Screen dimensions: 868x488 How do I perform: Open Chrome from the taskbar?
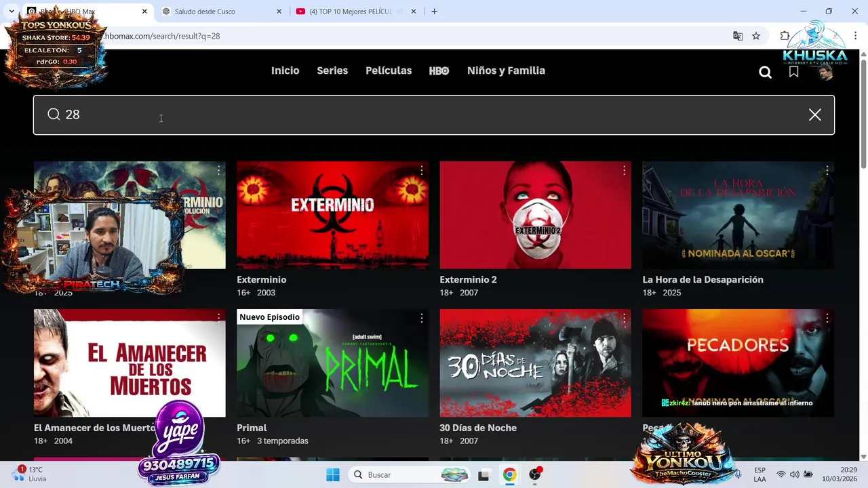point(509,474)
